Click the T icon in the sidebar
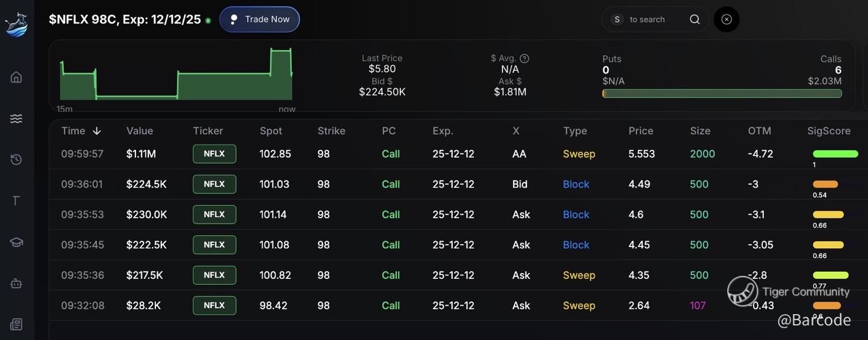 pos(16,201)
